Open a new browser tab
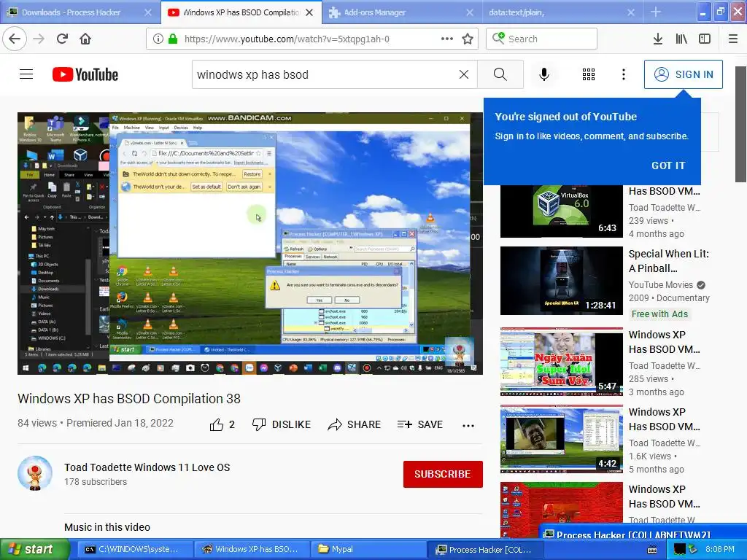This screenshot has width=747, height=560. click(656, 12)
